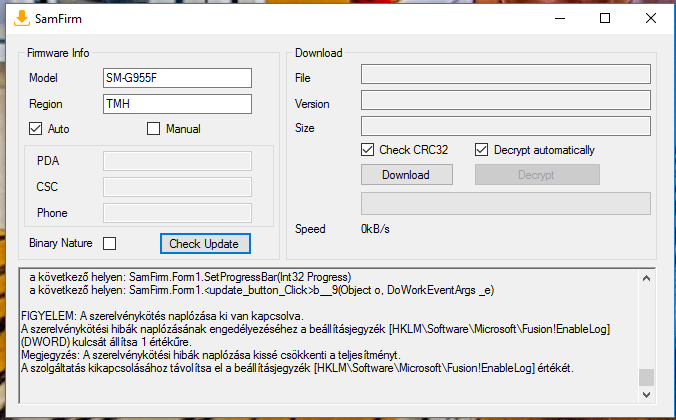Click the Download button
The height and width of the screenshot is (420, 676).
click(x=407, y=175)
